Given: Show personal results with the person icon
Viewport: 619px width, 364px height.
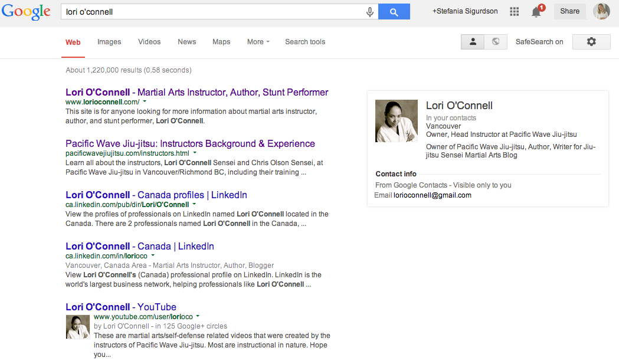Looking at the screenshot, I should click(x=473, y=41).
